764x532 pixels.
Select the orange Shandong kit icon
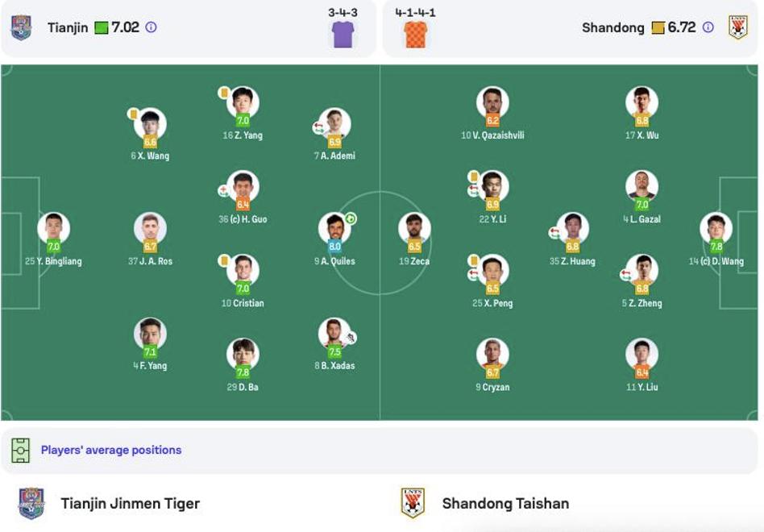416,34
